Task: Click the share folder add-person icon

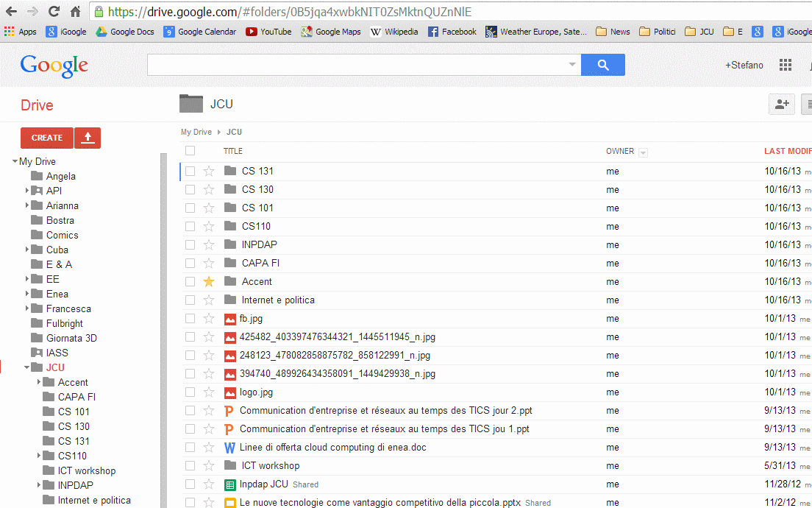Action: (x=781, y=105)
